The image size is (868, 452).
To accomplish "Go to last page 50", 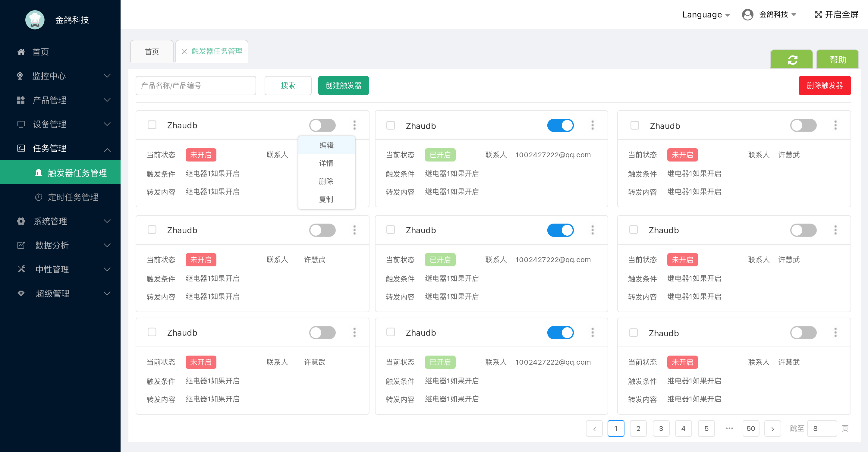I will 751,428.
